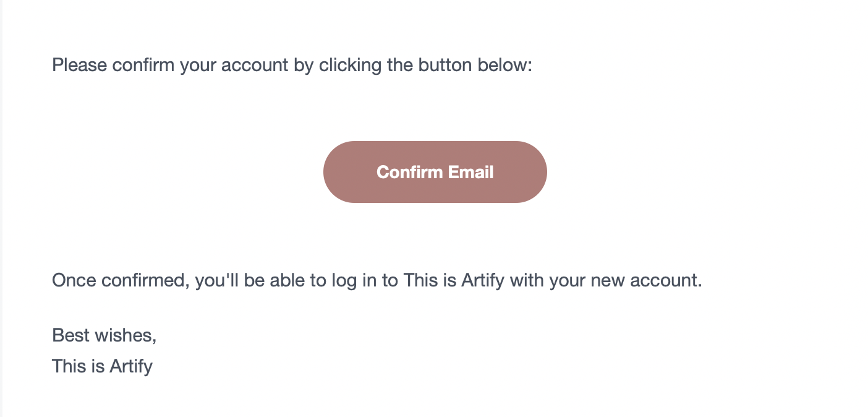Click the word "Please" starting the message

pos(80,65)
